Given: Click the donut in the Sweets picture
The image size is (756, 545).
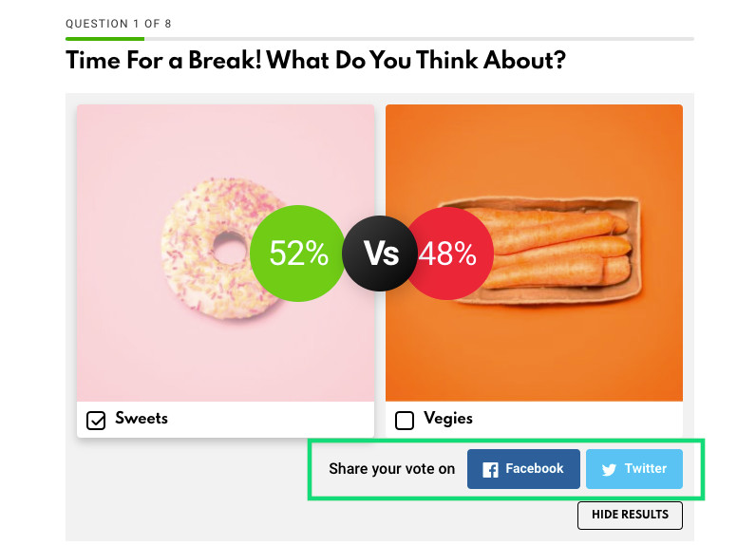Looking at the screenshot, I should 217,249.
